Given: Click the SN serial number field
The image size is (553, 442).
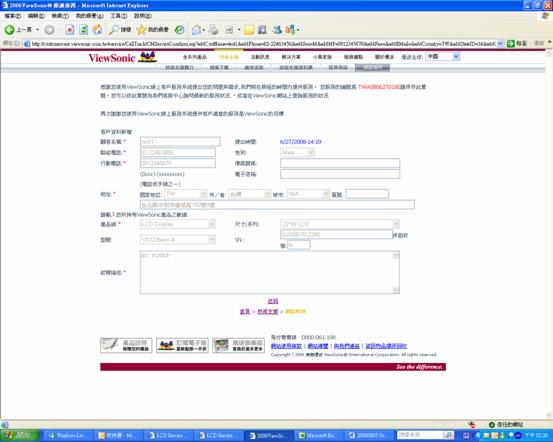Looking at the screenshot, I should click(336, 234).
